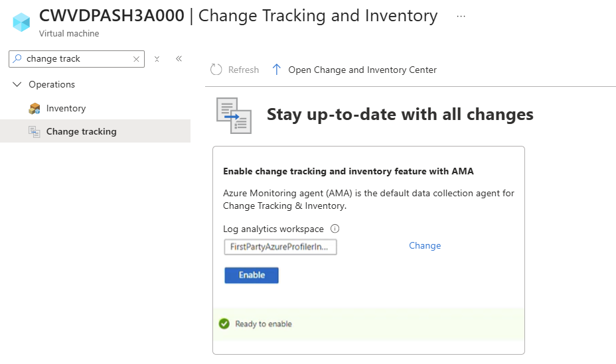
Task: Clear the search box text
Action: [136, 59]
